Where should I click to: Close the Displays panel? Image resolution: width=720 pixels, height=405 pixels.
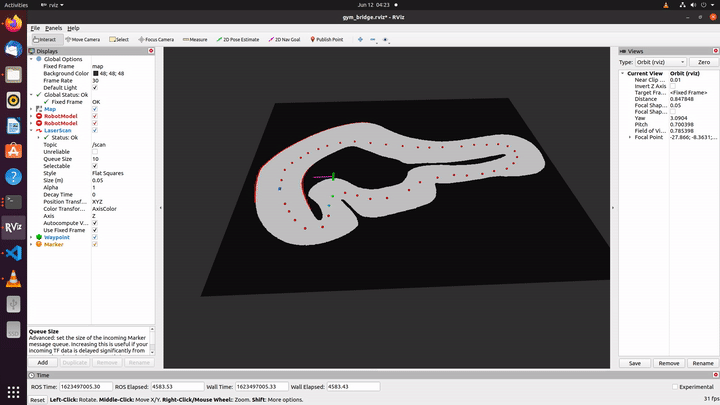[x=151, y=51]
